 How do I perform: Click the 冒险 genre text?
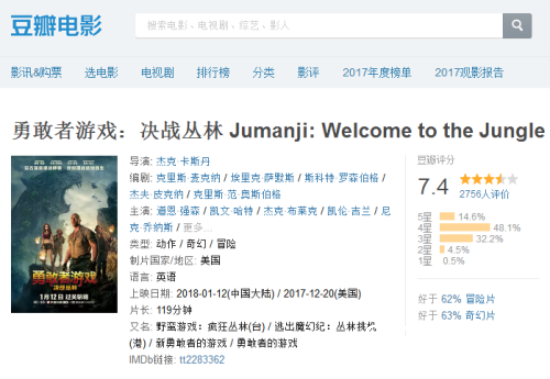(x=226, y=244)
